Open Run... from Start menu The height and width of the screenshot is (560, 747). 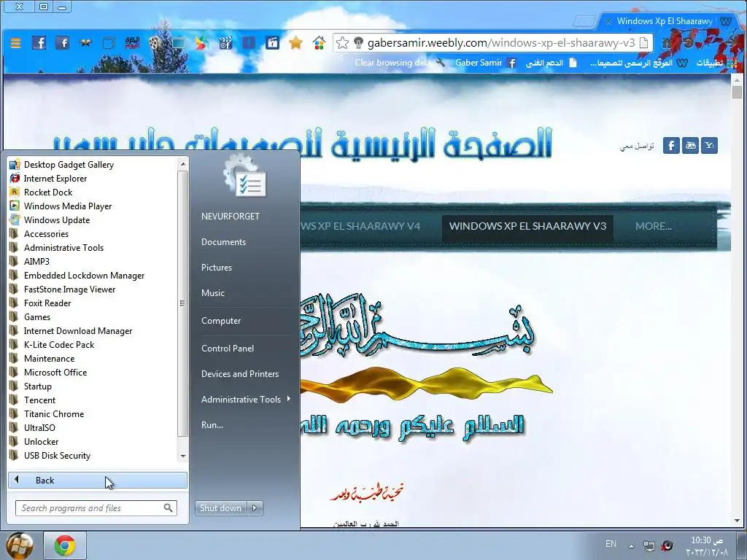212,425
